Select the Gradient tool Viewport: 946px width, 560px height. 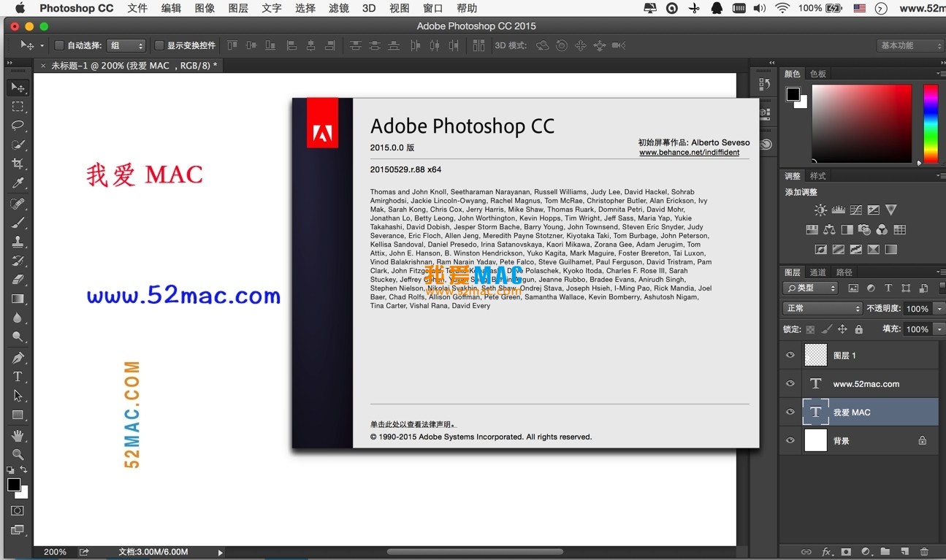click(x=18, y=299)
